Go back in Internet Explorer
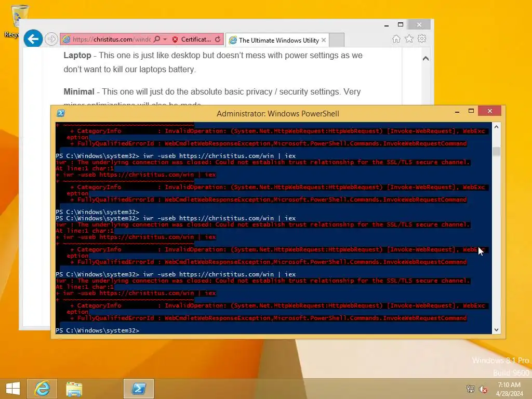This screenshot has width=532, height=399. [33, 39]
